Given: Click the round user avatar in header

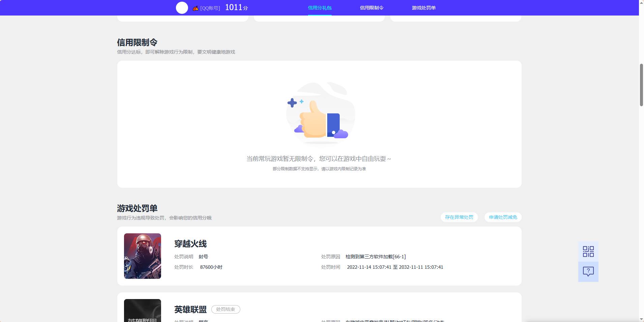Looking at the screenshot, I should click(x=182, y=8).
